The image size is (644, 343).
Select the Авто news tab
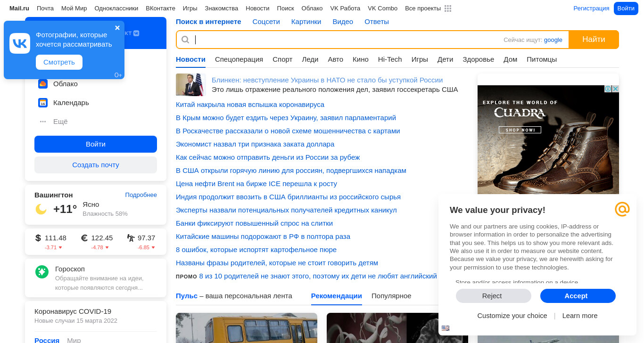[336, 59]
